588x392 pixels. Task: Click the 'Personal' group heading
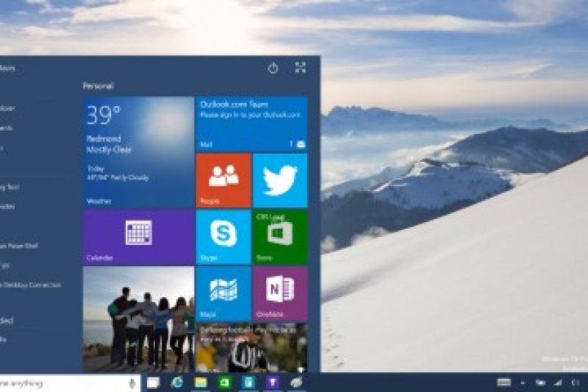point(98,86)
